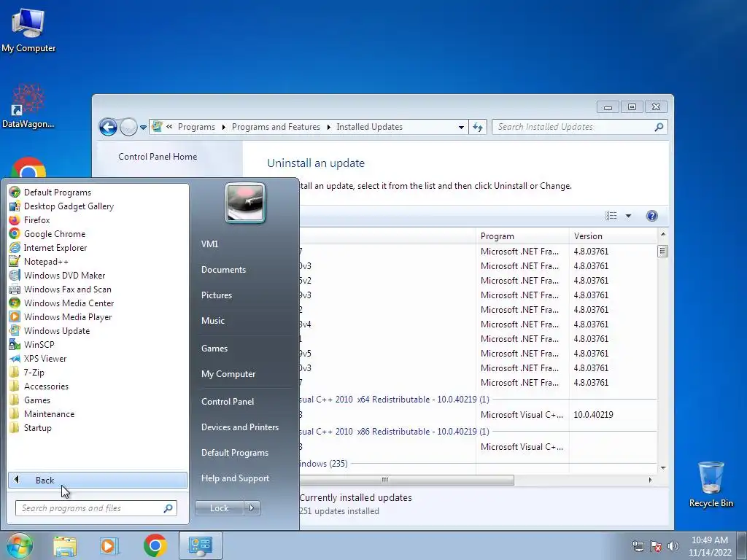747x560 pixels.
Task: Open Games in the Start menu right pane
Action: pyautogui.click(x=214, y=348)
